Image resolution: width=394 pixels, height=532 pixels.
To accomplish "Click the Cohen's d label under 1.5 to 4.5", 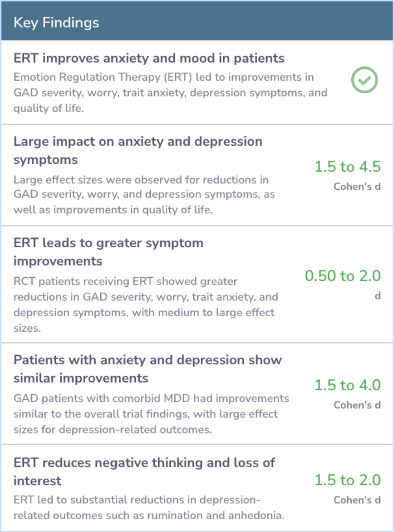I will pos(357,186).
